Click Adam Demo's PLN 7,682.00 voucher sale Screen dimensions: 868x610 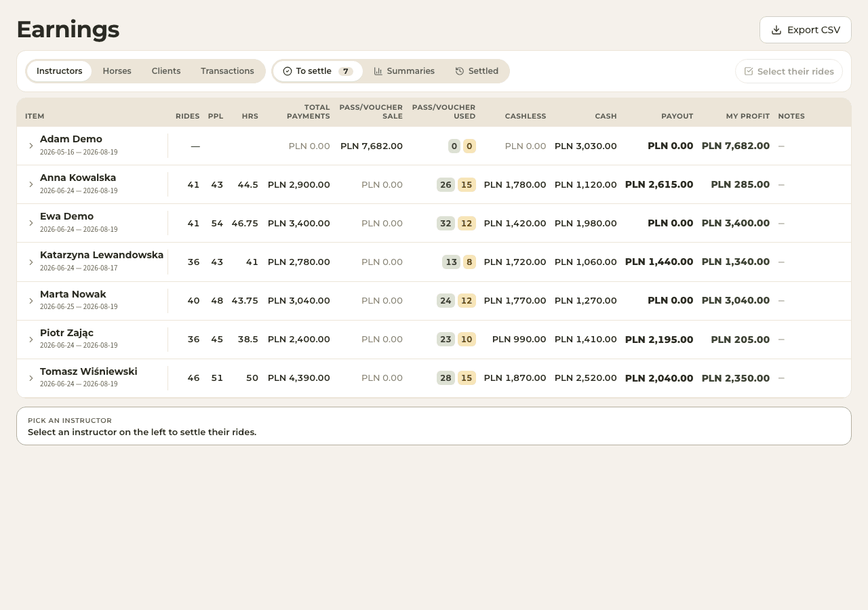(x=372, y=146)
